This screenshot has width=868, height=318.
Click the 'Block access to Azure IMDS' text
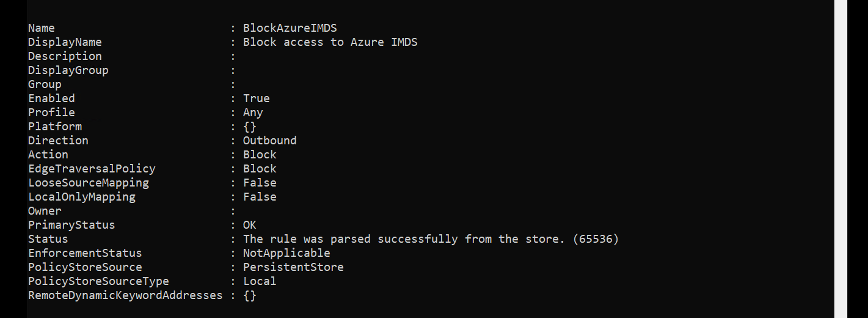(330, 42)
